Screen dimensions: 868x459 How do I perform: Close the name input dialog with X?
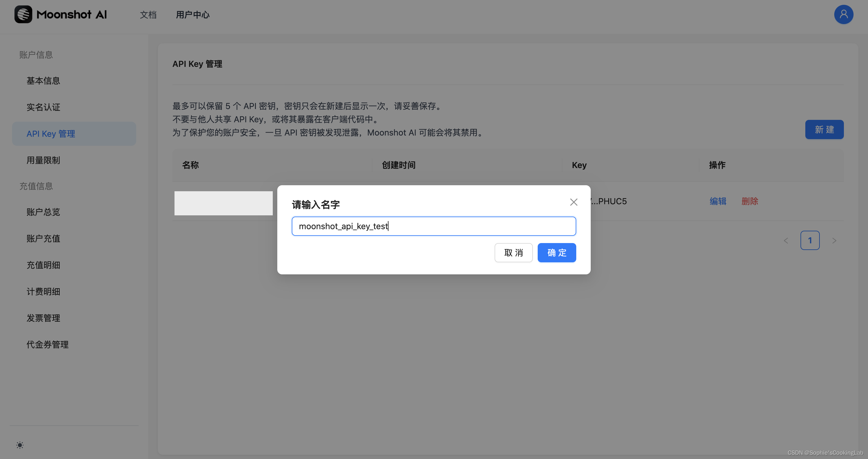[x=574, y=202]
